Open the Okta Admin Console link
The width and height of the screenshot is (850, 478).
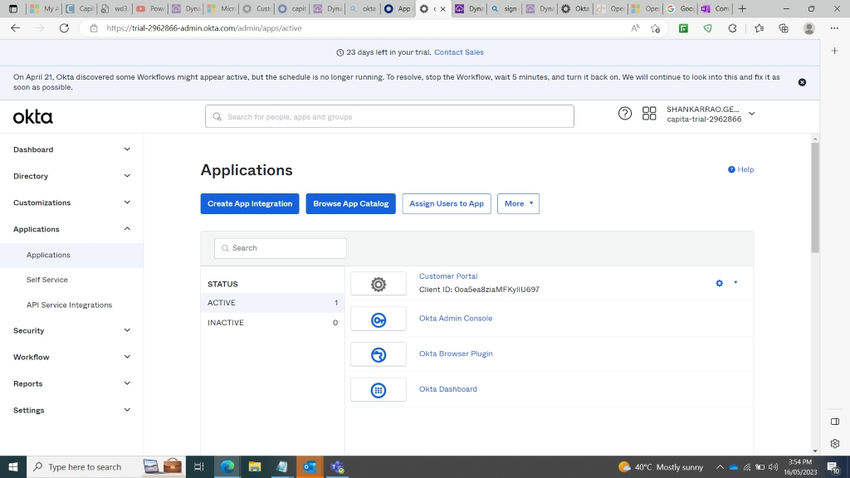pos(455,318)
